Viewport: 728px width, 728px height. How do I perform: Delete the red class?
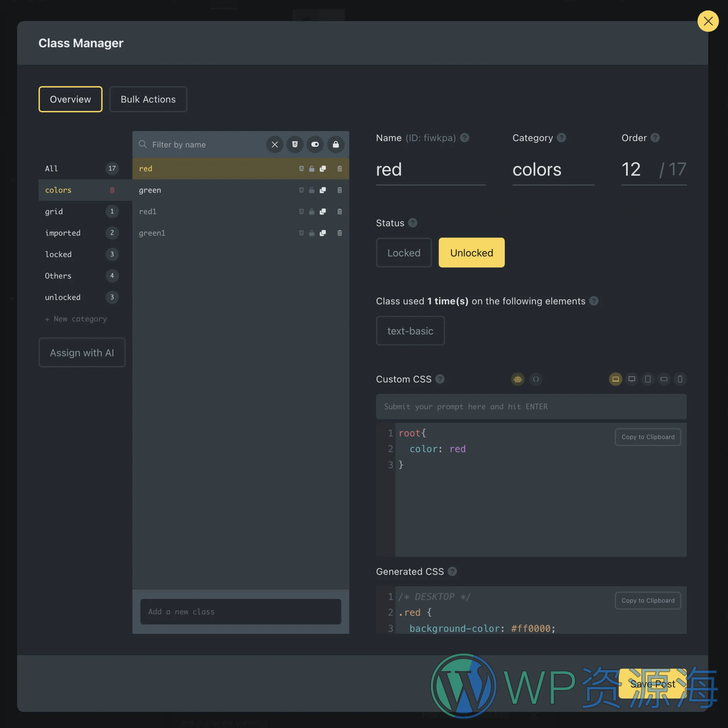pyautogui.click(x=339, y=168)
